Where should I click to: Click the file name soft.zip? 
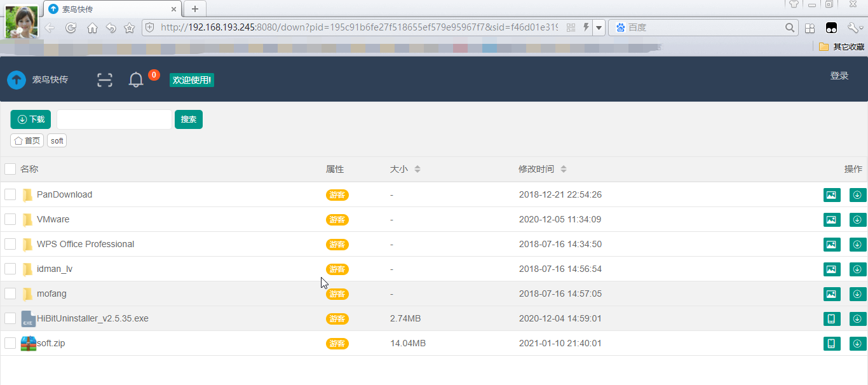click(x=51, y=343)
